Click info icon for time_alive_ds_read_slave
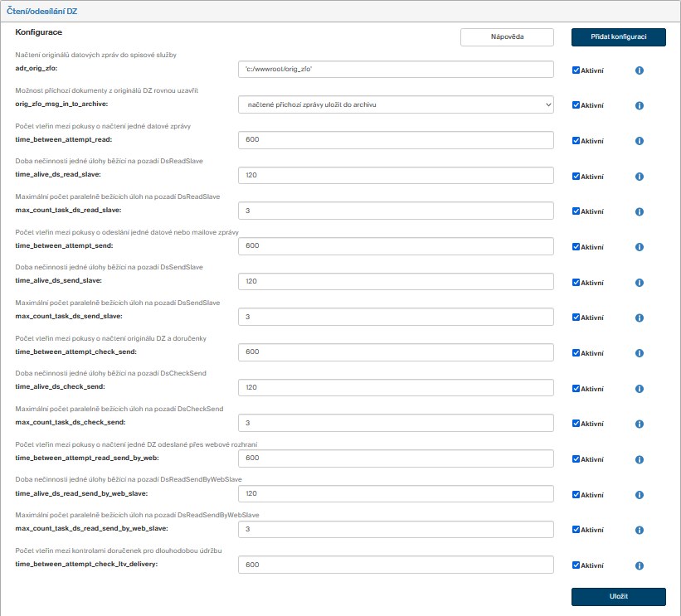The height and width of the screenshot is (616, 681). click(639, 177)
